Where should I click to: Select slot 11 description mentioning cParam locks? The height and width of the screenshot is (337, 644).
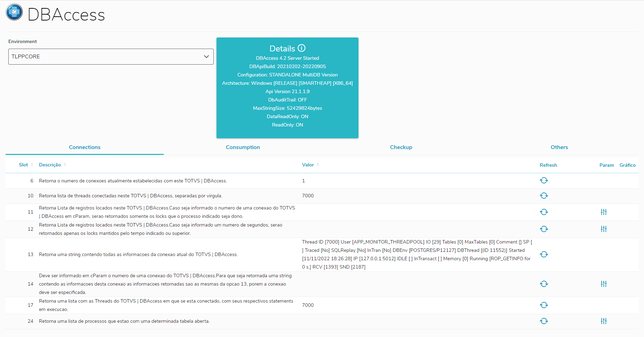tap(167, 212)
